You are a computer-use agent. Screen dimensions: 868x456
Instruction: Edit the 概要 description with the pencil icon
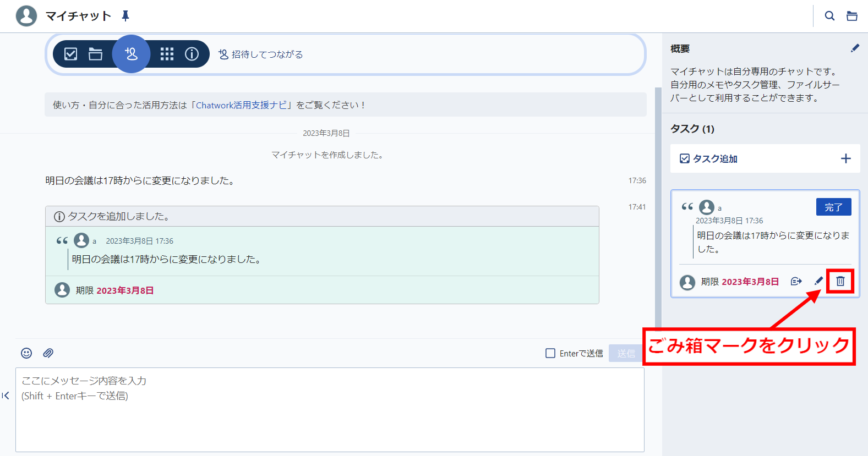[855, 48]
